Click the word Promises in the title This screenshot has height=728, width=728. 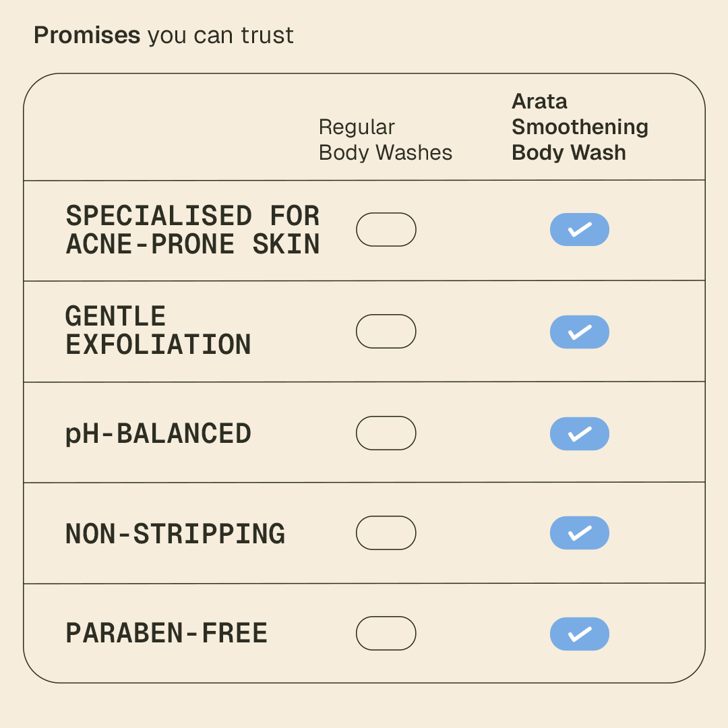pyautogui.click(x=87, y=35)
